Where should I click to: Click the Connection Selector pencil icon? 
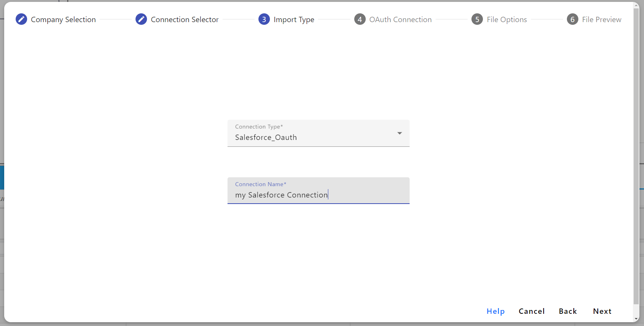pyautogui.click(x=141, y=19)
